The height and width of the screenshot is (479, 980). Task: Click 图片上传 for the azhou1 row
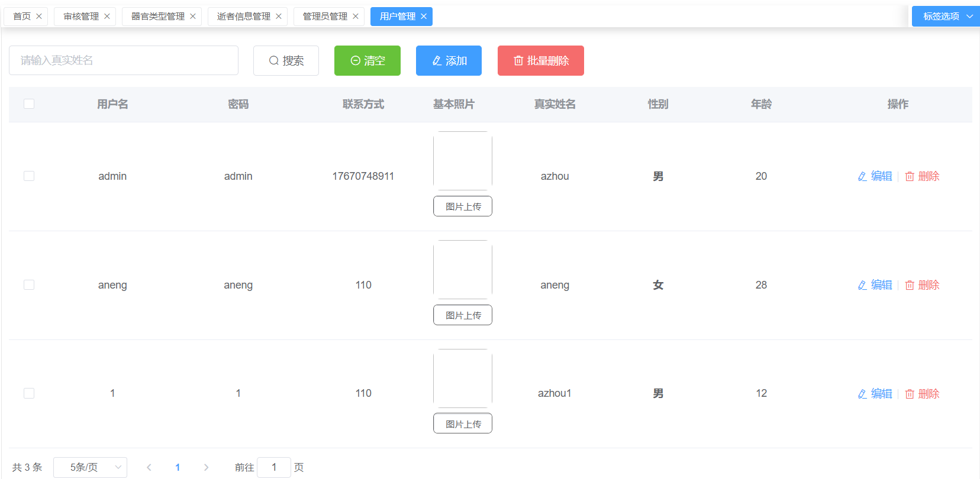[463, 423]
